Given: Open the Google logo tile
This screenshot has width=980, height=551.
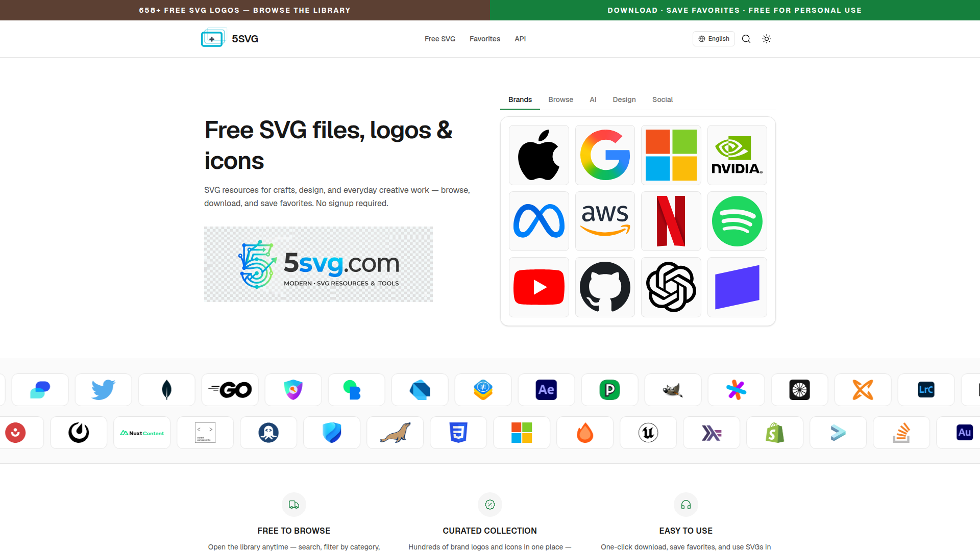Looking at the screenshot, I should tap(605, 155).
